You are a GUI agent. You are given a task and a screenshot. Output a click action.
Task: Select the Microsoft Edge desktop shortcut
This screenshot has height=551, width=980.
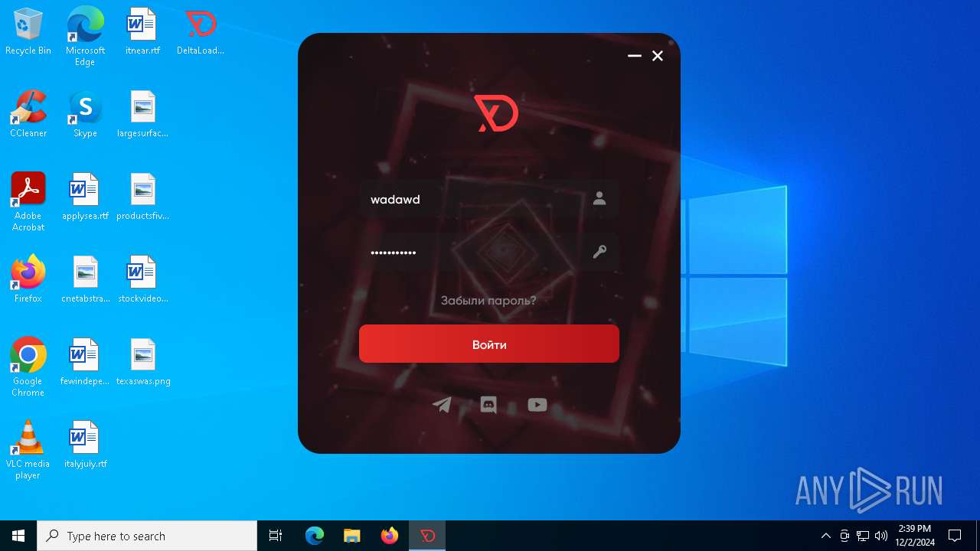point(85,36)
